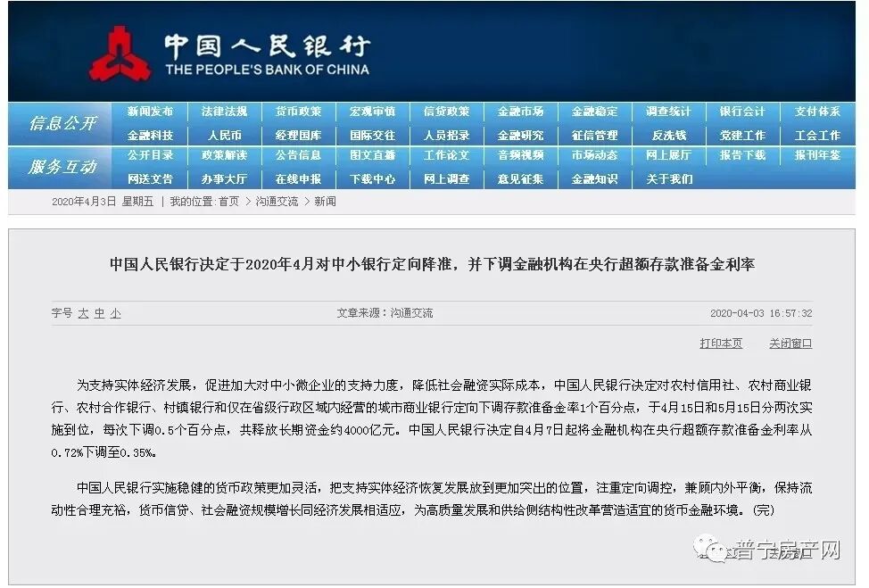Select the 反洗钱 navigation item
869x588 pixels.
coord(669,136)
